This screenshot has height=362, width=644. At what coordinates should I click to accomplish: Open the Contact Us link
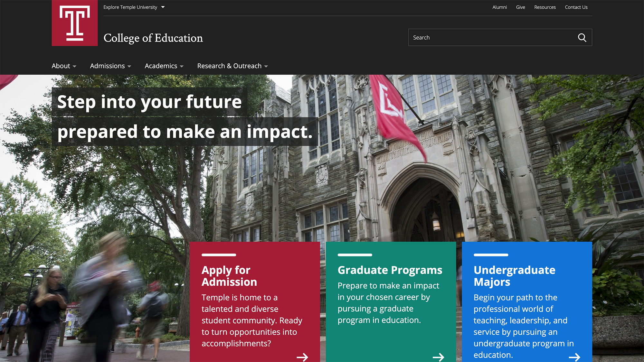pyautogui.click(x=576, y=7)
